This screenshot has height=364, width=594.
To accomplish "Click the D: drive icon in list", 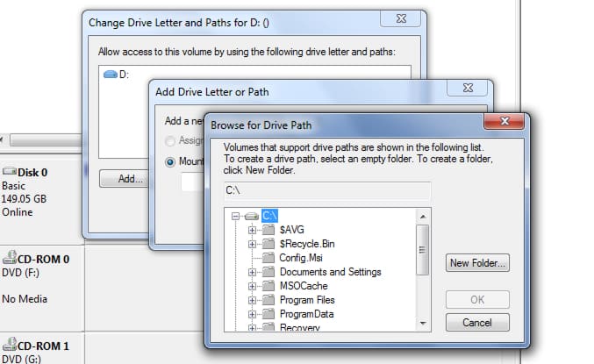I will (x=110, y=75).
